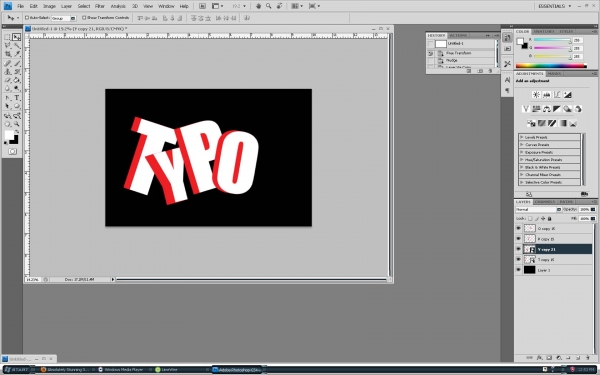Delete layer using trash icon
This screenshot has width=600, height=375.
(x=587, y=358)
